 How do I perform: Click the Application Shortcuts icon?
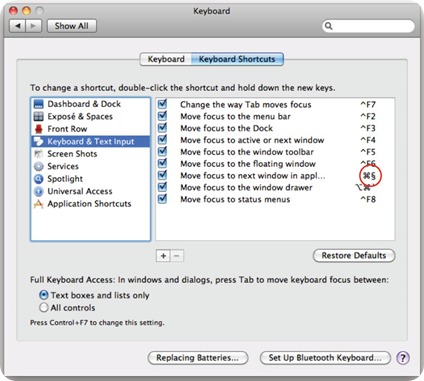pyautogui.click(x=39, y=204)
